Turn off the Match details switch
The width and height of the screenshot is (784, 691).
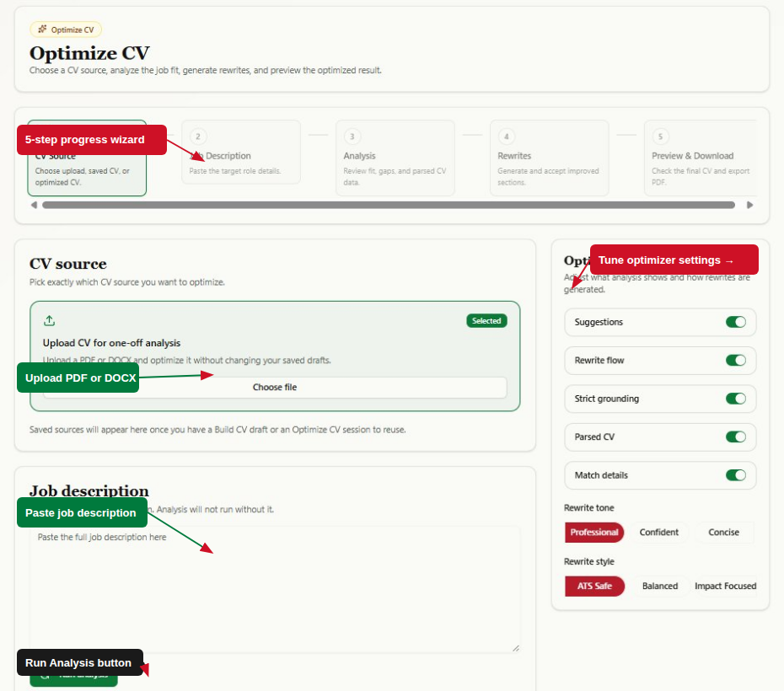tap(735, 475)
